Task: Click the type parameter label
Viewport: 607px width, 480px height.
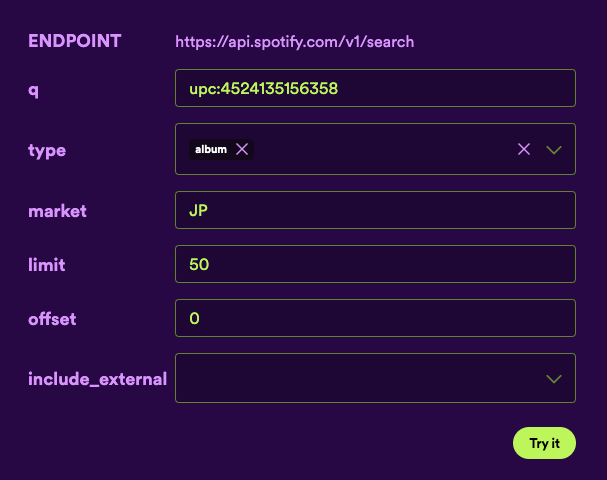Action: tap(46, 150)
